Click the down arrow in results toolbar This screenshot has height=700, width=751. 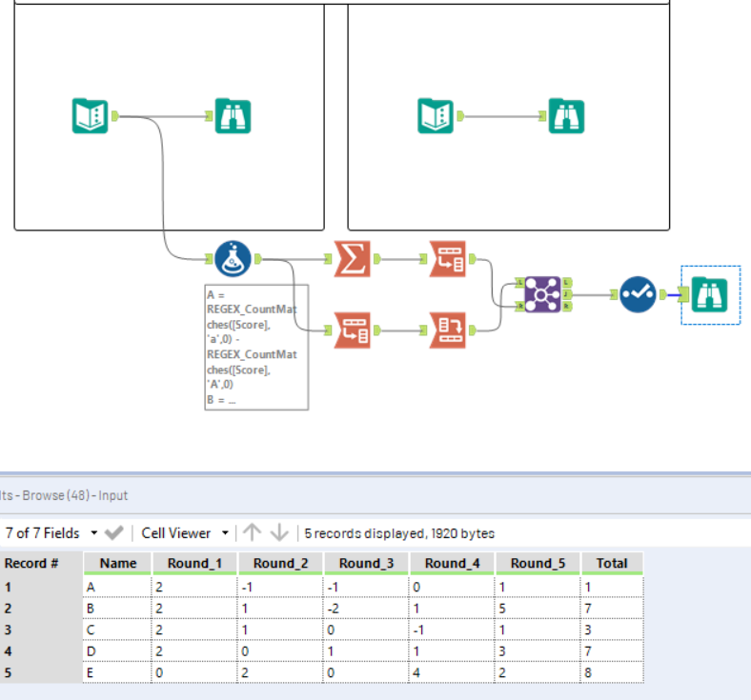[279, 532]
